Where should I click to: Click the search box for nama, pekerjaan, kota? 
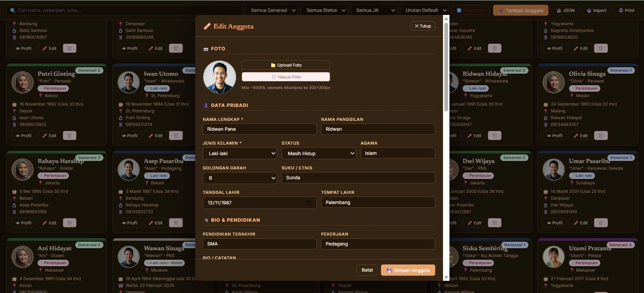(124, 10)
